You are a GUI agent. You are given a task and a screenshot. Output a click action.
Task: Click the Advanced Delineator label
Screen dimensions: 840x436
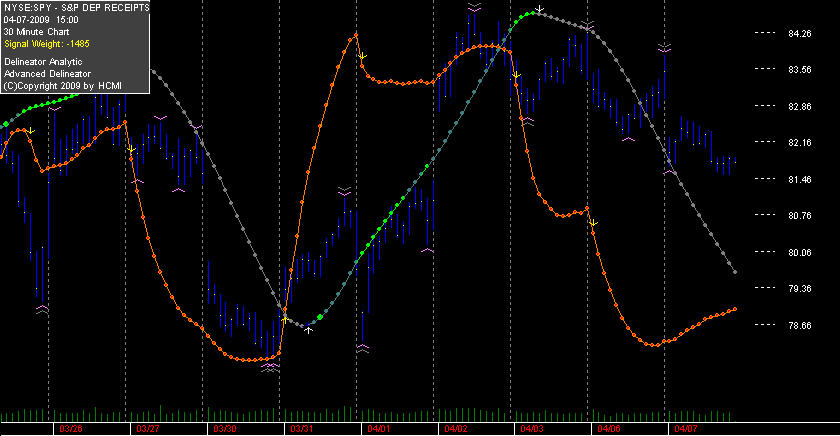tap(48, 74)
